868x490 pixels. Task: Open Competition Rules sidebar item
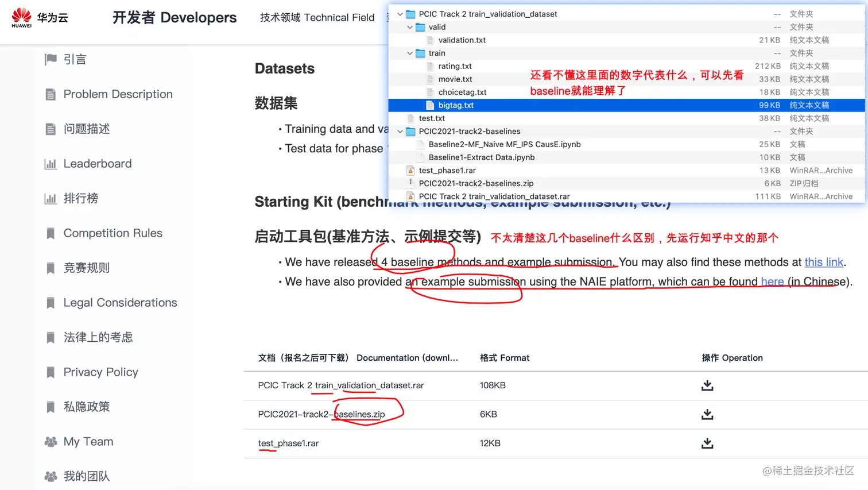(113, 233)
